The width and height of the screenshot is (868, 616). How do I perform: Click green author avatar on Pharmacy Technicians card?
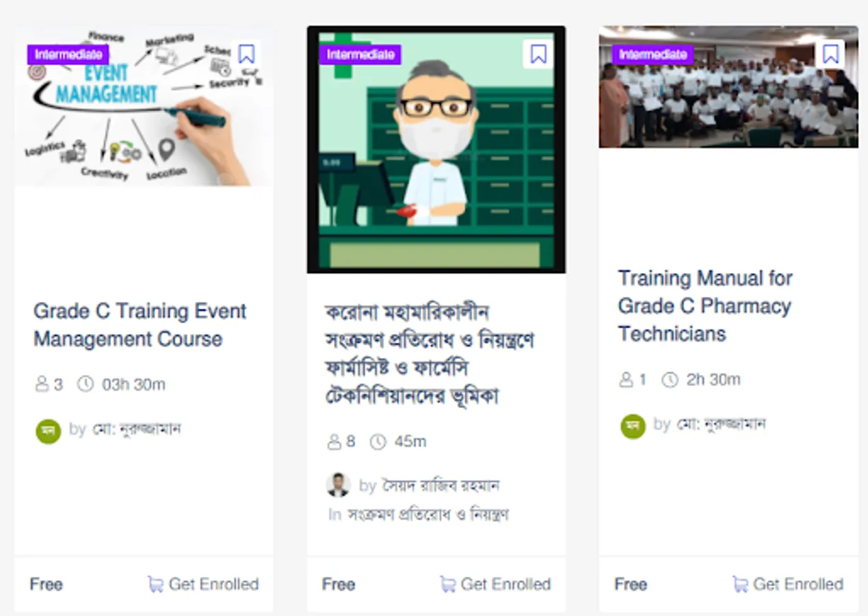click(633, 426)
